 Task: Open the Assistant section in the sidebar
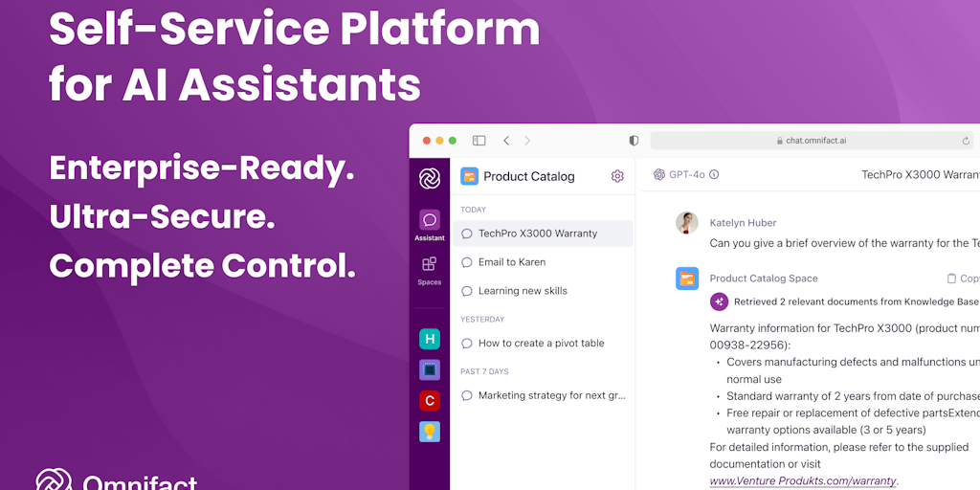tap(430, 226)
